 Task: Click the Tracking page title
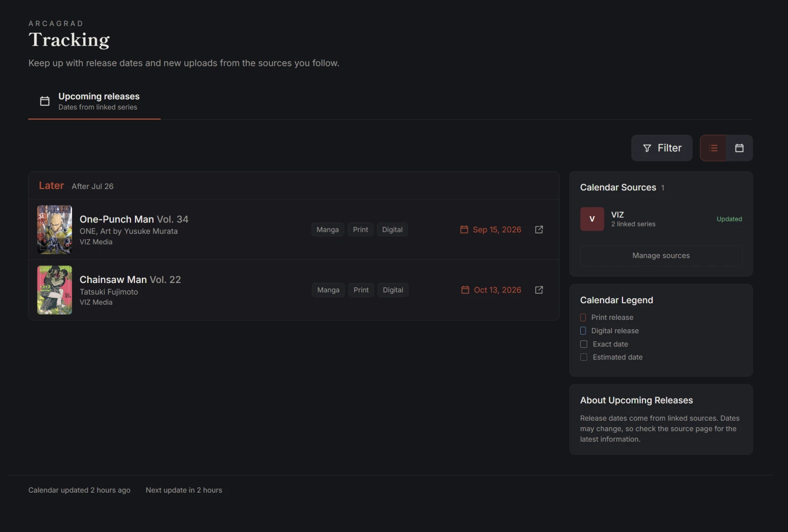coord(69,40)
